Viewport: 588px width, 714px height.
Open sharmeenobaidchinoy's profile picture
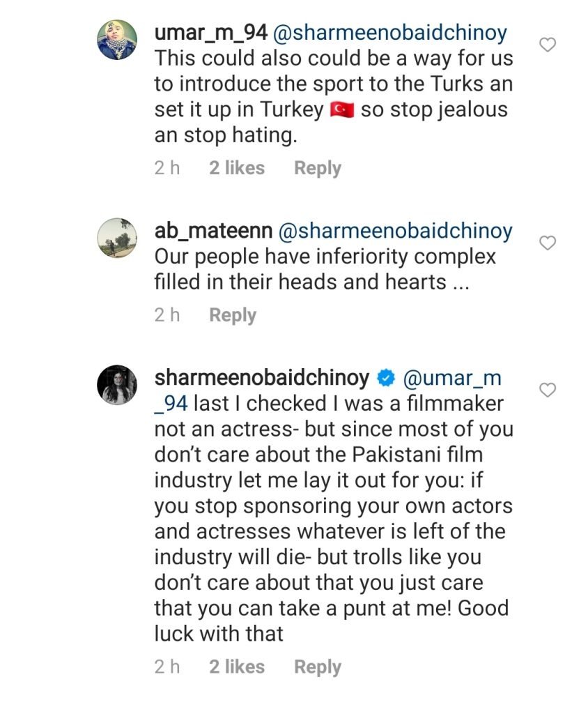tap(116, 385)
